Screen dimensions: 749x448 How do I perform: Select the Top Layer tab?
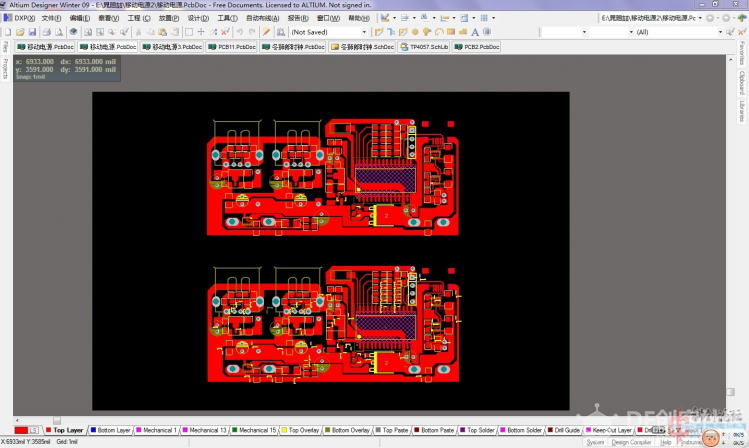(64, 430)
